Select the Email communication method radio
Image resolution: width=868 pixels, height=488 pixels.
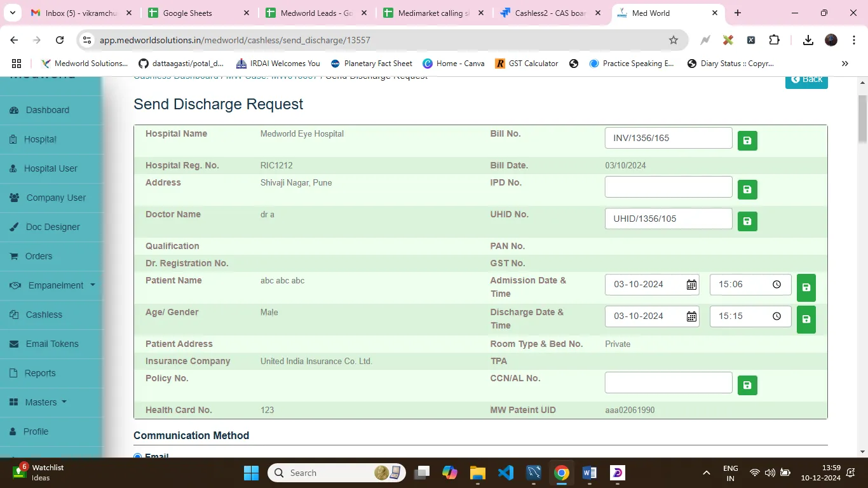point(138,456)
